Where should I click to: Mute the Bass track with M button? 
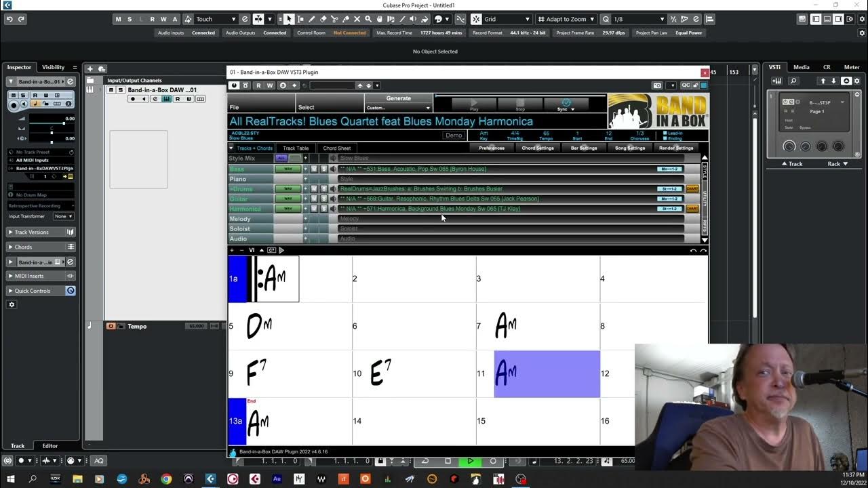314,169
